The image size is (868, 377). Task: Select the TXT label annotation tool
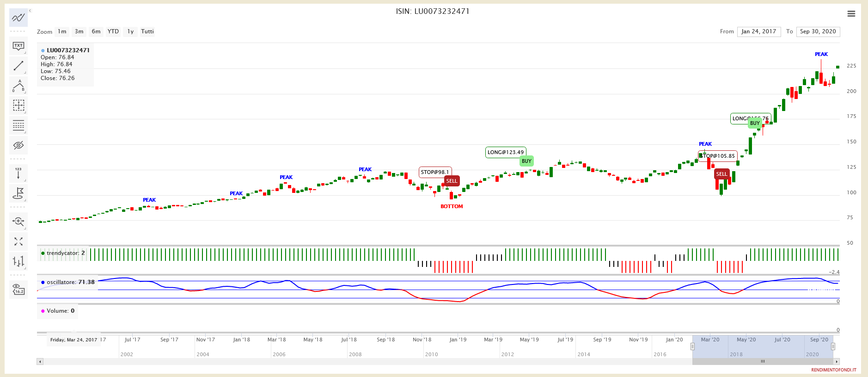pos(18,46)
